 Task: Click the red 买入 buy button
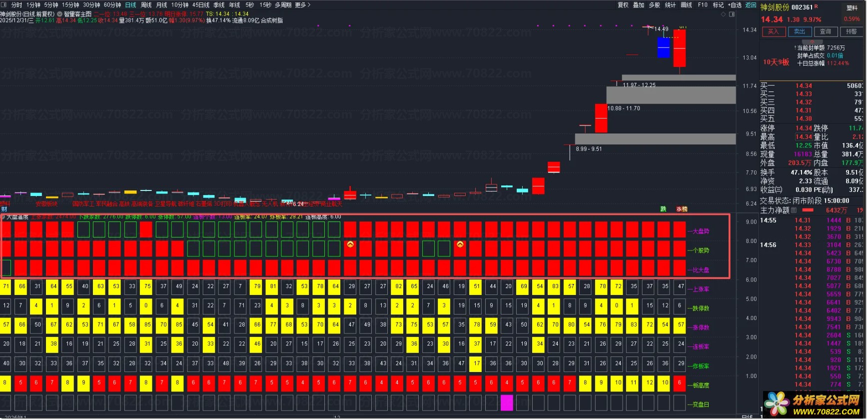(774, 31)
